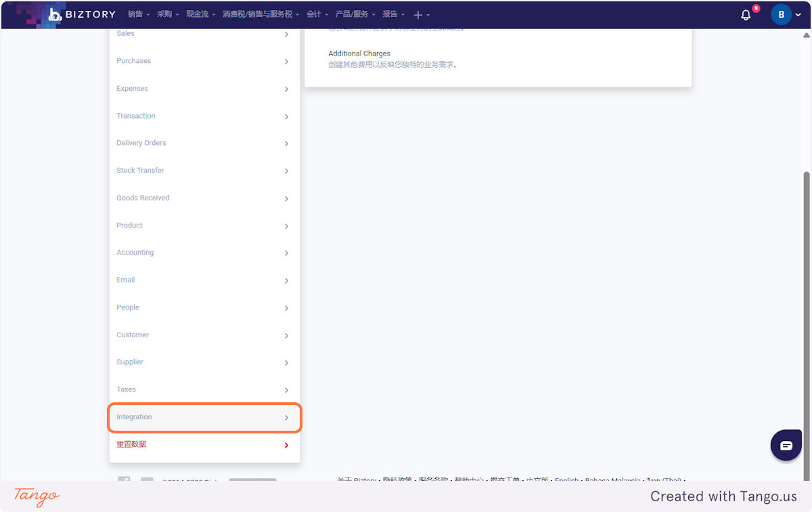This screenshot has height=512, width=812.
Task: Expand the Taxes settings chevron
Action: pos(286,390)
